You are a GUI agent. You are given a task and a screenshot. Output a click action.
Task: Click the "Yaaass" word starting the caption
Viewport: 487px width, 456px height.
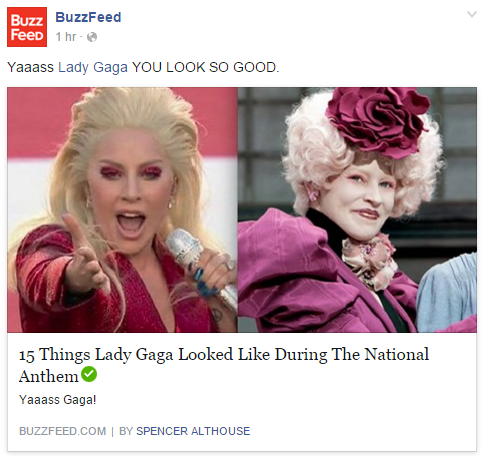point(30,67)
